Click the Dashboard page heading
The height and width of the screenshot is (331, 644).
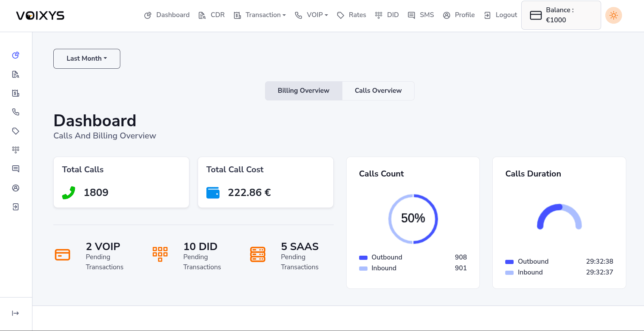pos(95,121)
